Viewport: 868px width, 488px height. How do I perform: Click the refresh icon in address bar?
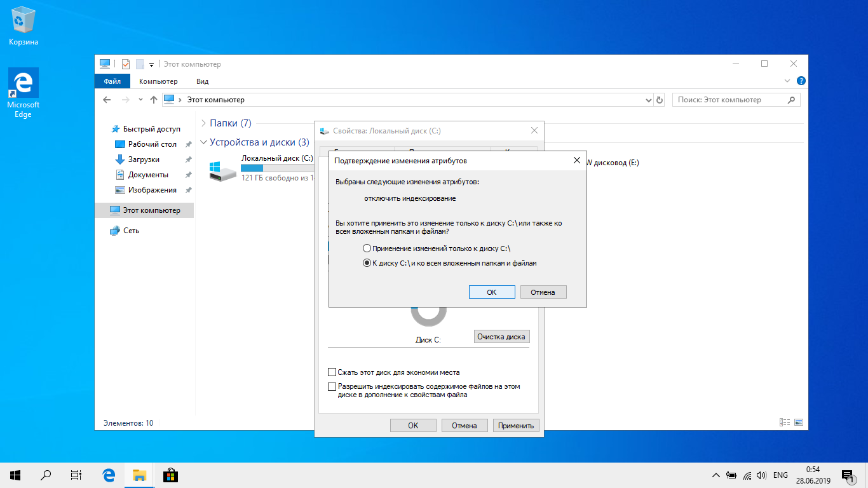[x=660, y=100]
